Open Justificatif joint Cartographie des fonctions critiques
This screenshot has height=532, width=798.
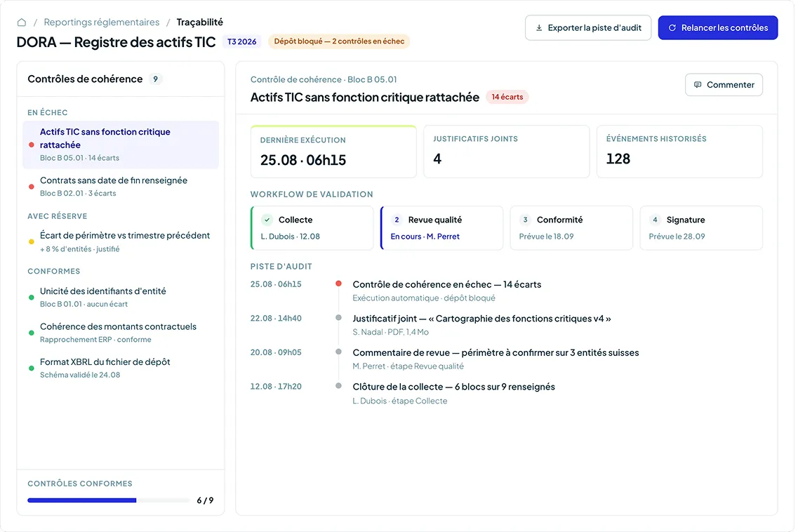pyautogui.click(x=481, y=319)
